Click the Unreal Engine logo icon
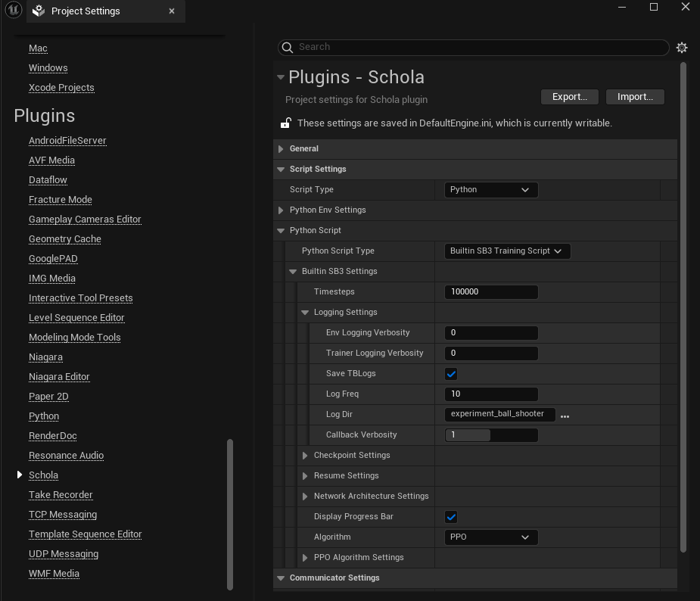 [x=13, y=11]
